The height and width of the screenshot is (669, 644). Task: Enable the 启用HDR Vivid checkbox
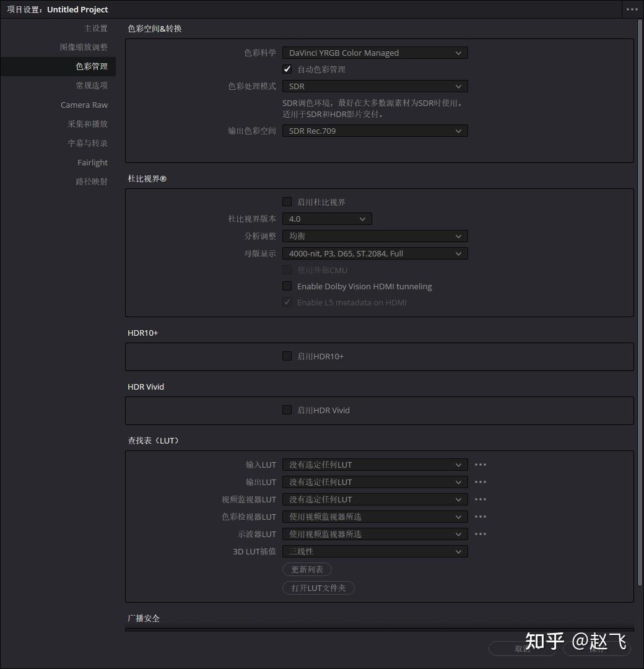pos(287,409)
